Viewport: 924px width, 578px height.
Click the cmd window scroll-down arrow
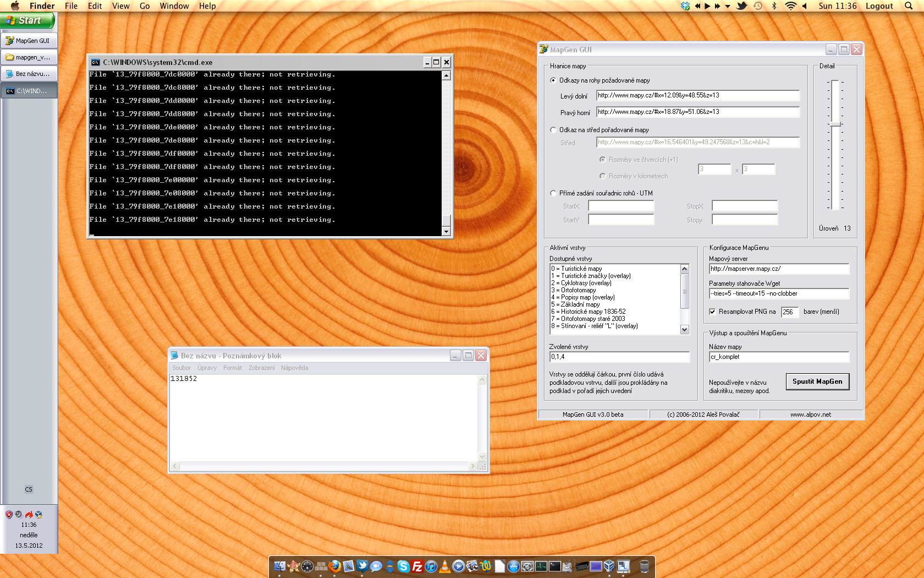coord(446,232)
